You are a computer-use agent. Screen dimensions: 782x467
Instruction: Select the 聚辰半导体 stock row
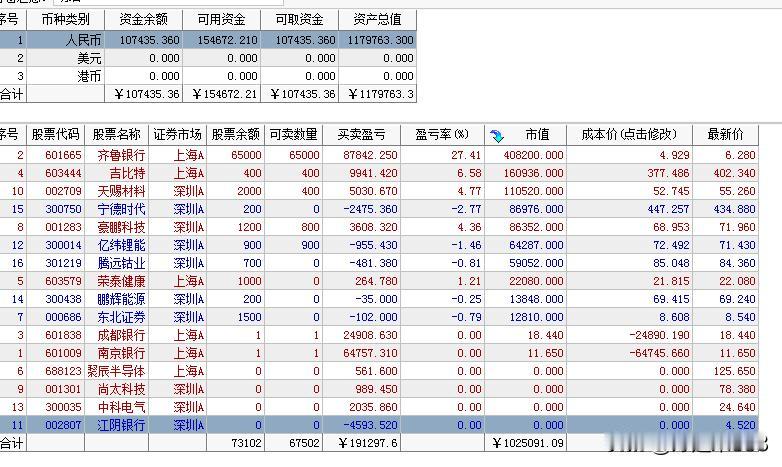point(379,371)
